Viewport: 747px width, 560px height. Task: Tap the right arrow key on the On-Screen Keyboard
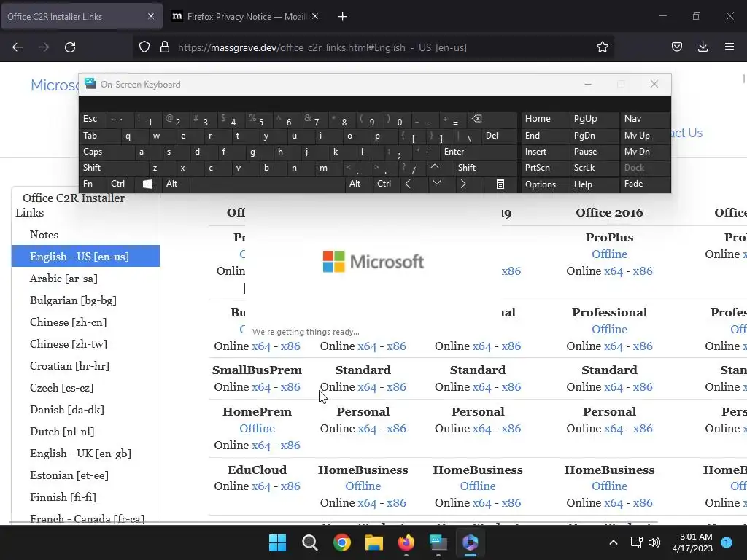coord(463,184)
